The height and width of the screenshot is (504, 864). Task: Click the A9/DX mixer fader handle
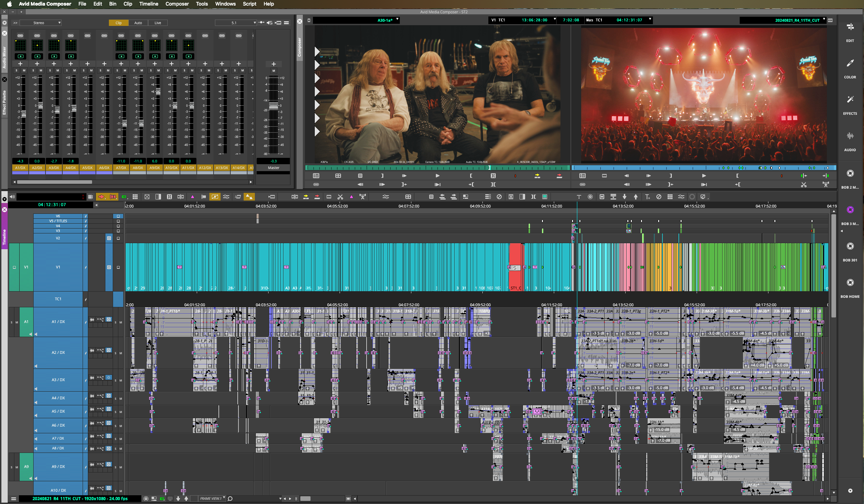[x=158, y=92]
